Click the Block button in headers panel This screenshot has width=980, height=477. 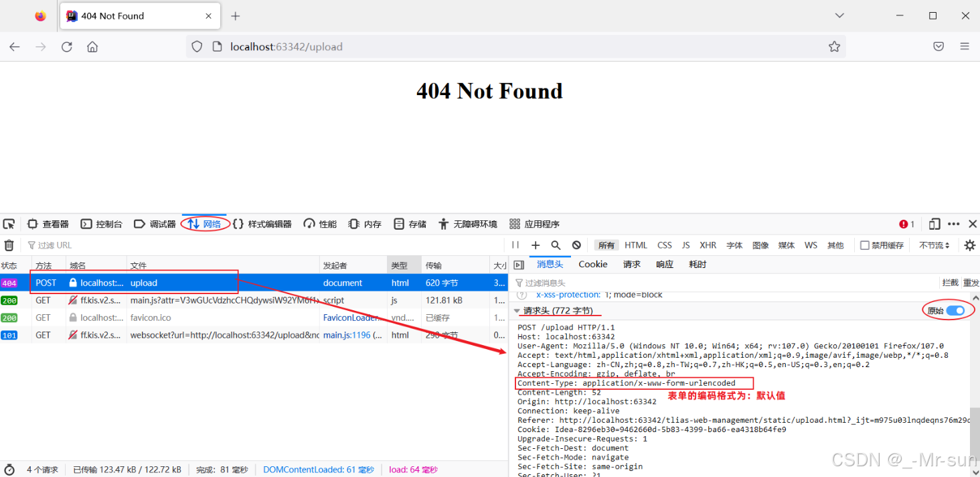[951, 283]
